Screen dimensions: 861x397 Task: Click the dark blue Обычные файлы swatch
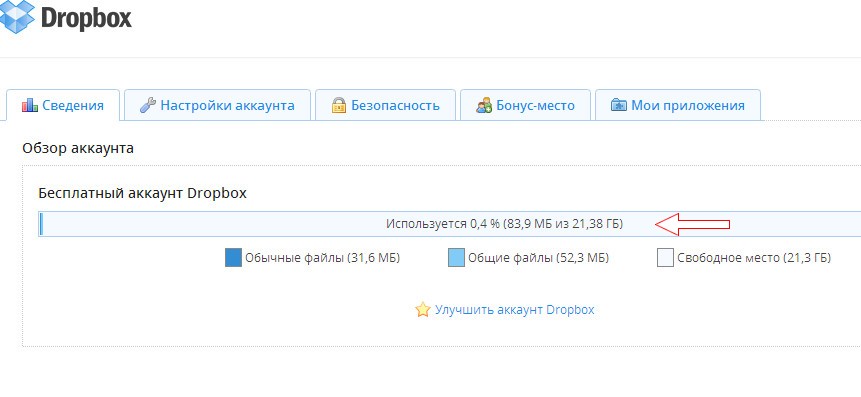tap(233, 258)
